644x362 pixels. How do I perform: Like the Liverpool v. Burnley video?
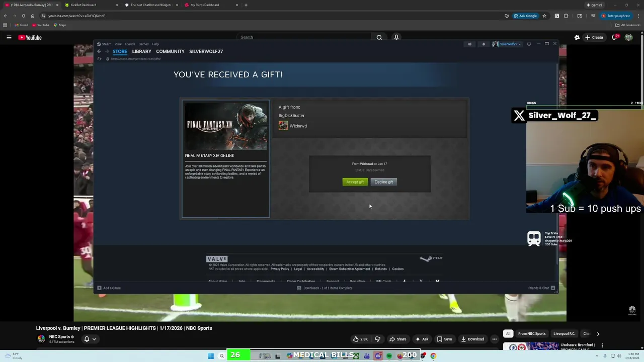coord(361,339)
